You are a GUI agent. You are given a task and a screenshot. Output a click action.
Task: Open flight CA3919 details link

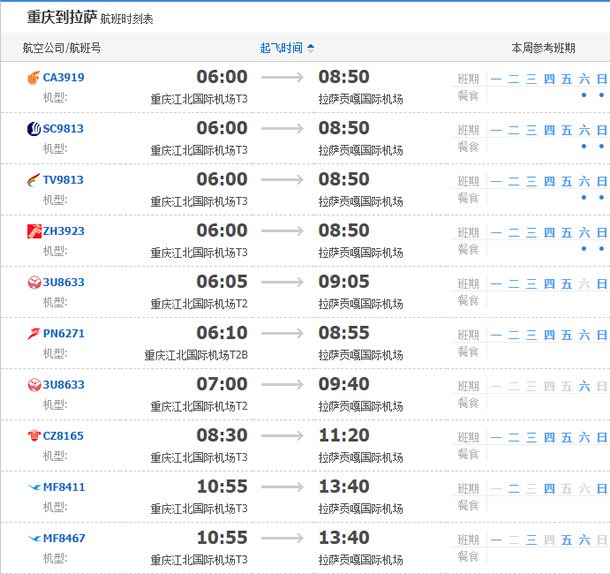tap(63, 78)
